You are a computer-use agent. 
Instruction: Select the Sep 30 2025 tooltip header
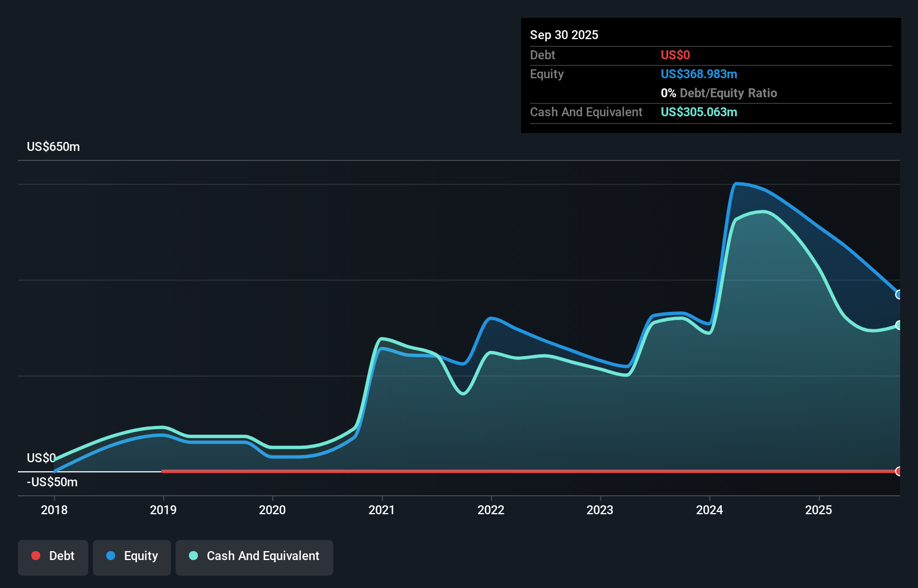coord(564,34)
